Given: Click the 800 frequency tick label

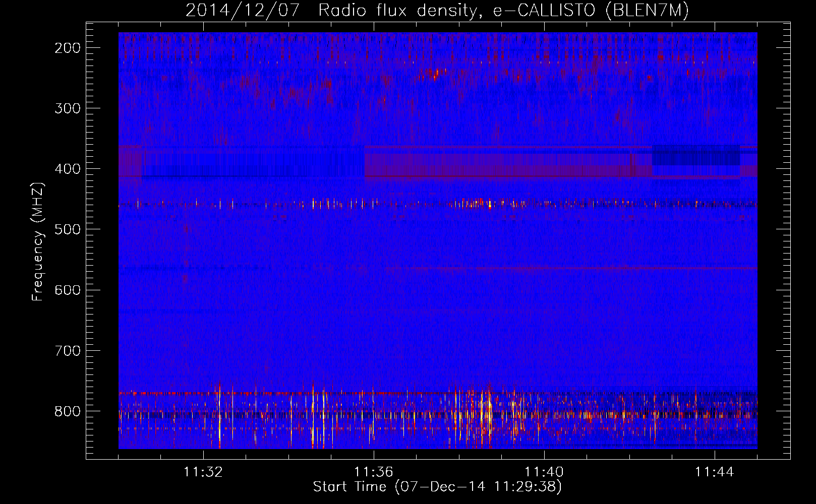Looking at the screenshot, I should point(67,411).
